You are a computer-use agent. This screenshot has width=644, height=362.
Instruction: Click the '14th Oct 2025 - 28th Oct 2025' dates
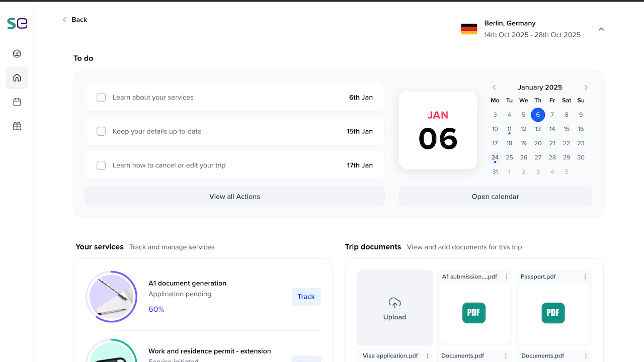coord(532,35)
